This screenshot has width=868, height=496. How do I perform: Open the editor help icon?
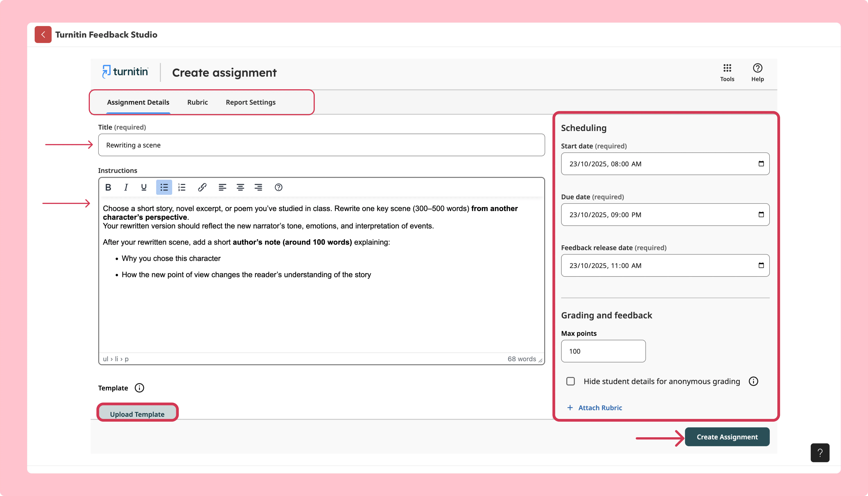[278, 187]
